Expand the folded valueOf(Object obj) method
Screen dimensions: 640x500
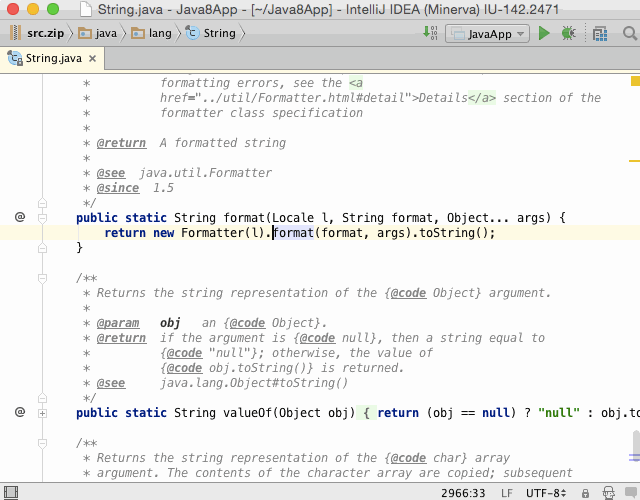(42, 412)
